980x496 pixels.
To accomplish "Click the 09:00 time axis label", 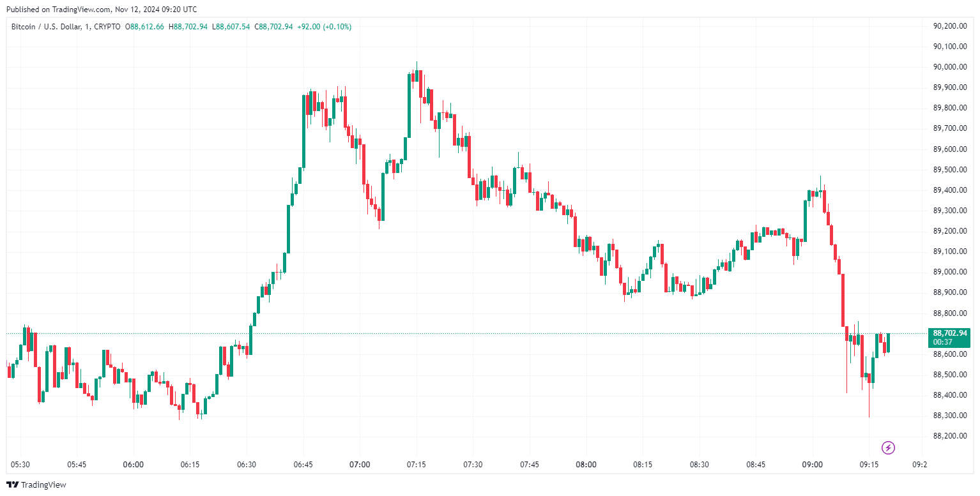I will (x=812, y=465).
